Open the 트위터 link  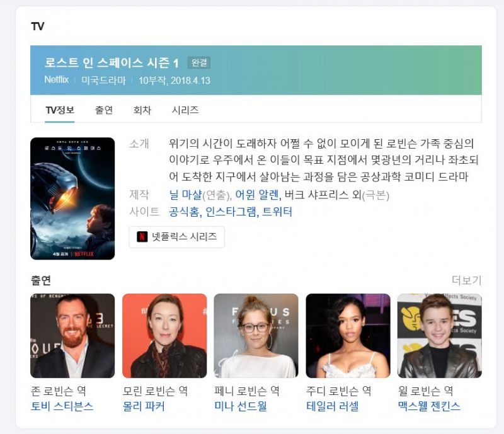(x=277, y=212)
